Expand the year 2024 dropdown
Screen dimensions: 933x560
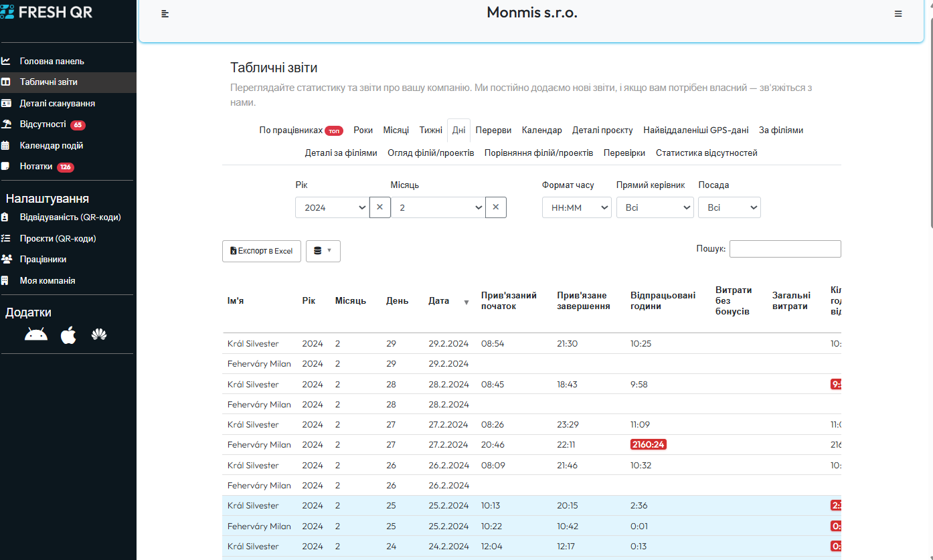pyautogui.click(x=332, y=207)
